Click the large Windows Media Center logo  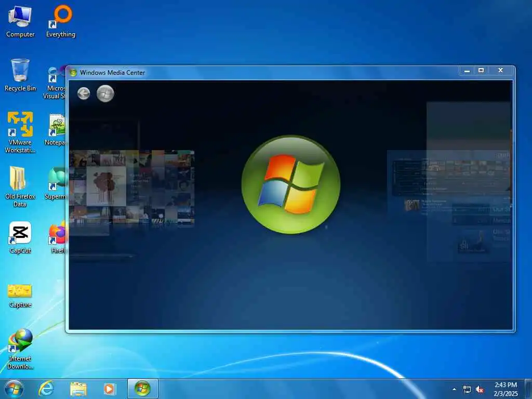291,184
